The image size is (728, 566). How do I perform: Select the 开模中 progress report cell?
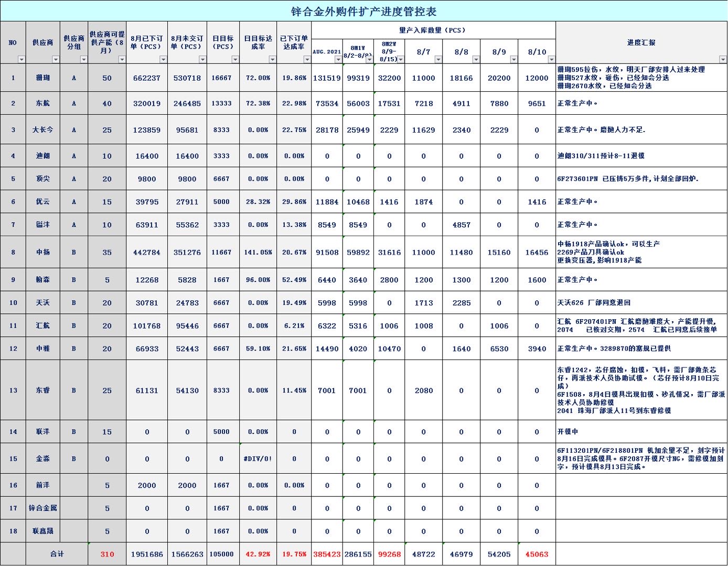click(x=641, y=432)
